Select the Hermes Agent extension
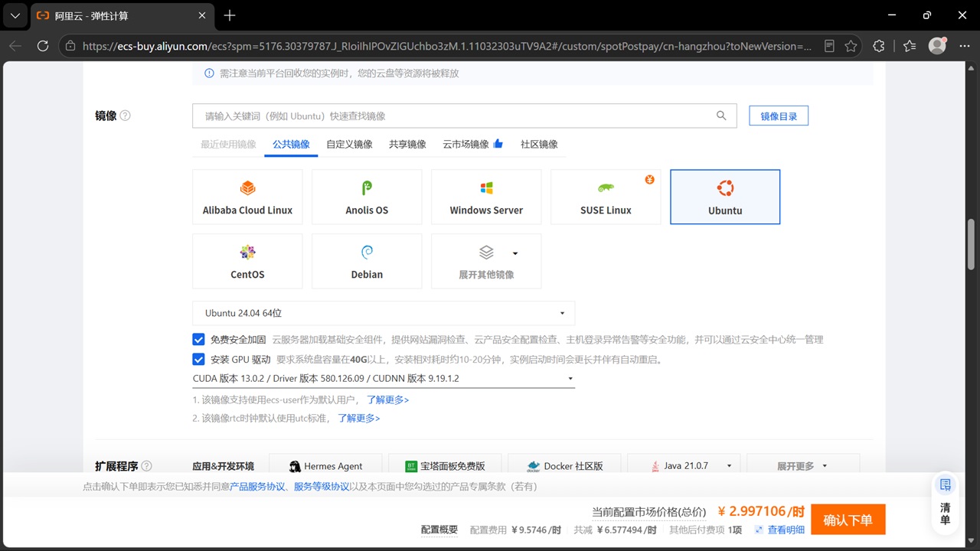The height and width of the screenshot is (551, 980). 327,466
